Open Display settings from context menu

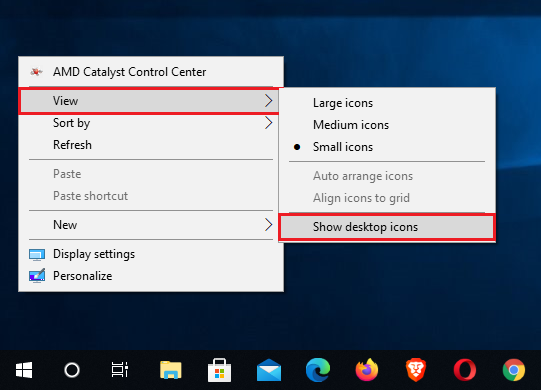point(151,254)
